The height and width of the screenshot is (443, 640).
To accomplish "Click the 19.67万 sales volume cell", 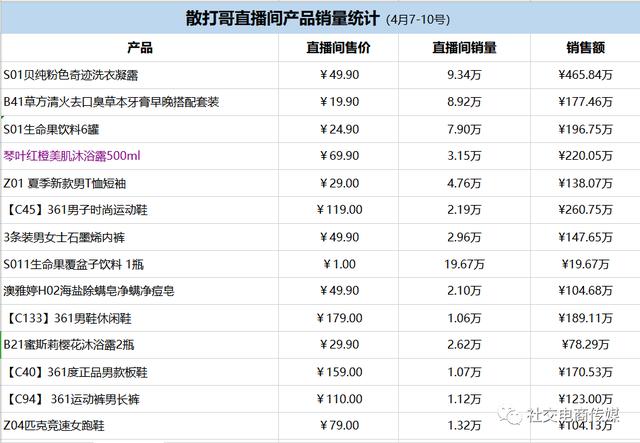I will (464, 264).
